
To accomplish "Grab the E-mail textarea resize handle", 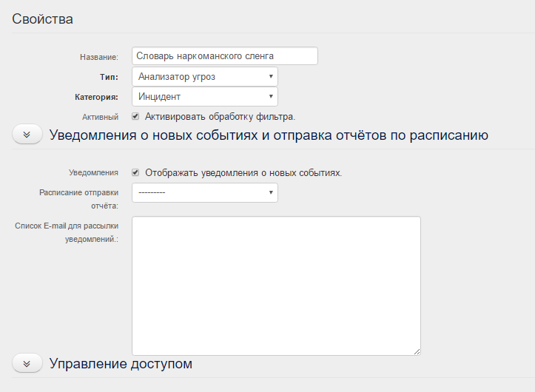I will pyautogui.click(x=417, y=351).
